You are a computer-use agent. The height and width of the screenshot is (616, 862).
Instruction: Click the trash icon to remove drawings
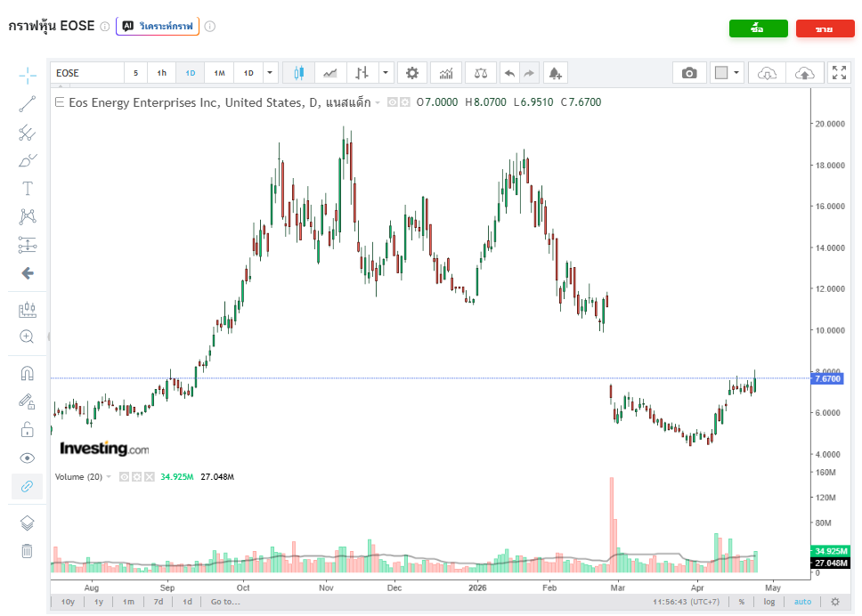[x=28, y=551]
